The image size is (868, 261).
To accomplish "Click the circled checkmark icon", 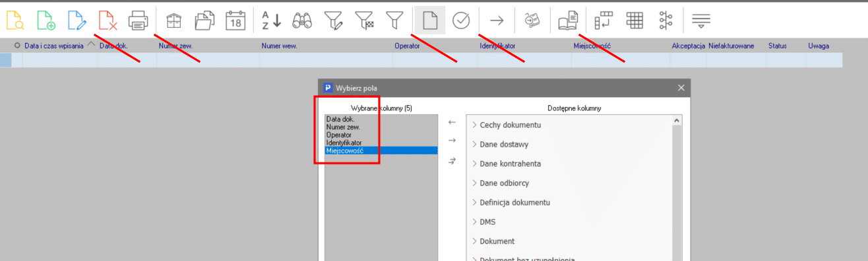I will pos(461,20).
